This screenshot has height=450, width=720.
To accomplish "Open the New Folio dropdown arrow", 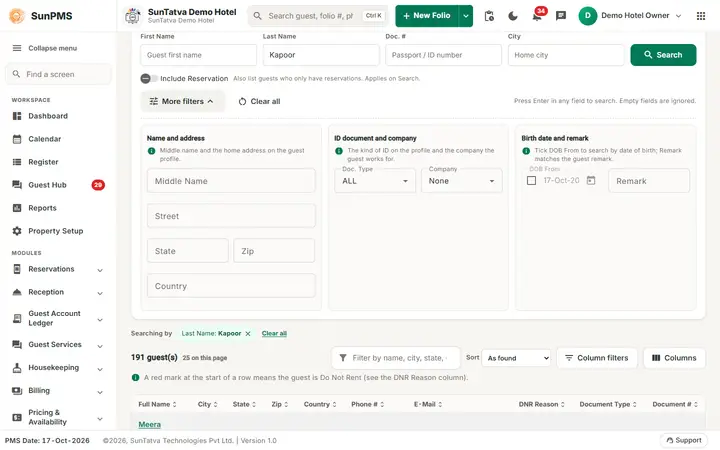I will pyautogui.click(x=466, y=16).
